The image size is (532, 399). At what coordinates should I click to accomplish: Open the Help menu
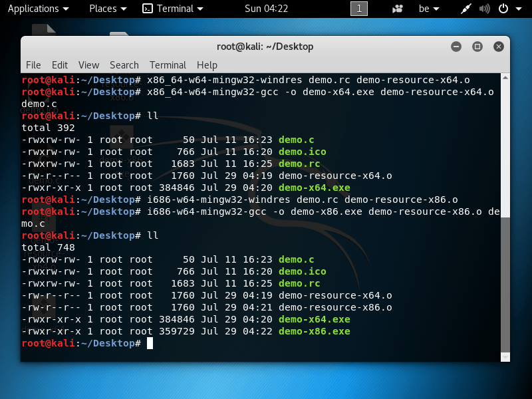click(207, 65)
